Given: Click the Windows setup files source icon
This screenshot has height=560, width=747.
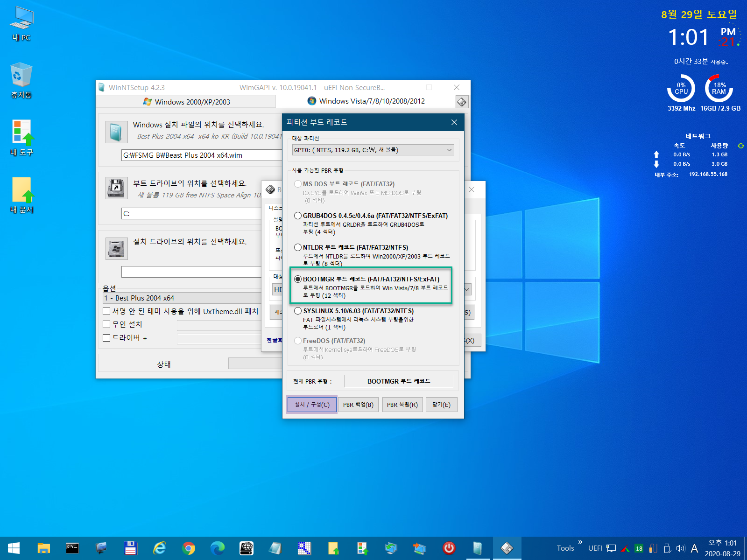Looking at the screenshot, I should 116,132.
